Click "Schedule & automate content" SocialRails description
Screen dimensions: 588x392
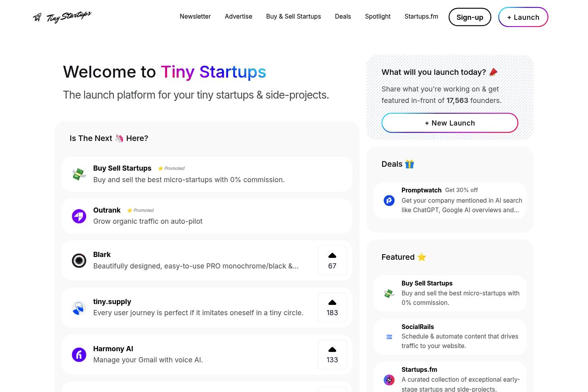click(x=460, y=341)
